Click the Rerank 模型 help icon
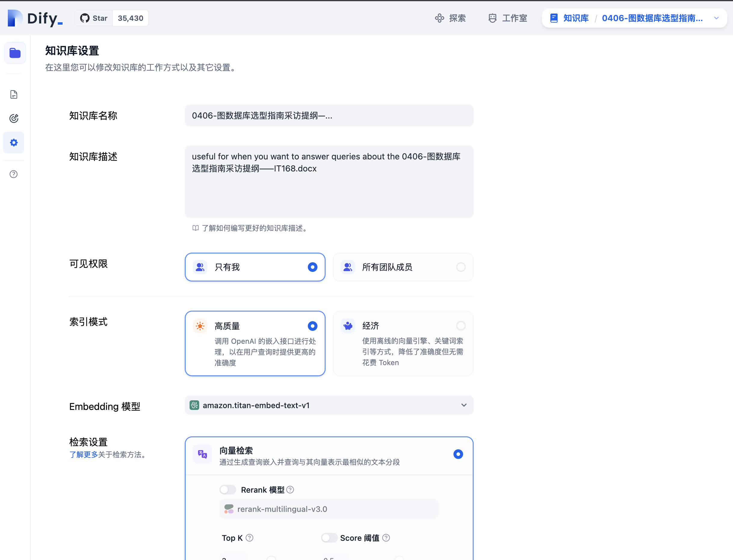Viewport: 733px width, 560px height. pyautogui.click(x=290, y=490)
